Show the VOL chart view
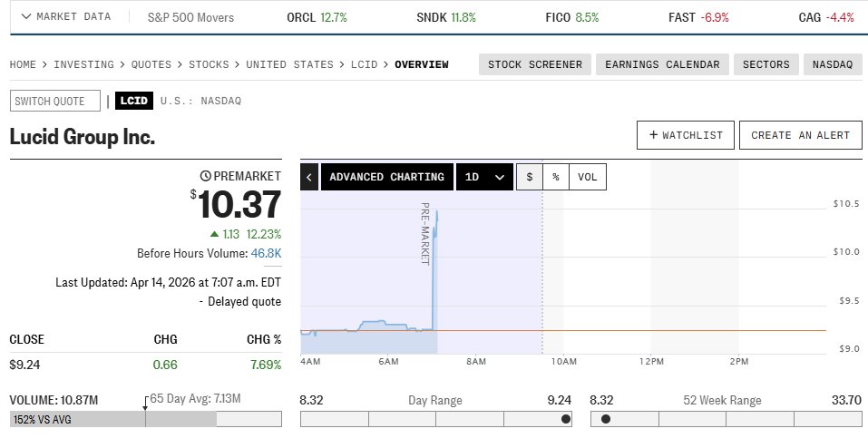 tap(588, 177)
